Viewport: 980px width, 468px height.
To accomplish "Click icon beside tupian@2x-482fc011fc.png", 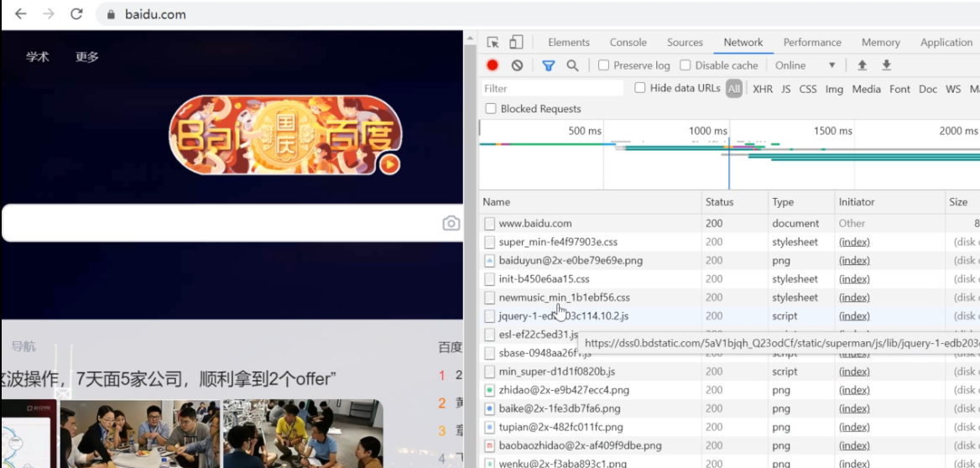I will pos(489,428).
